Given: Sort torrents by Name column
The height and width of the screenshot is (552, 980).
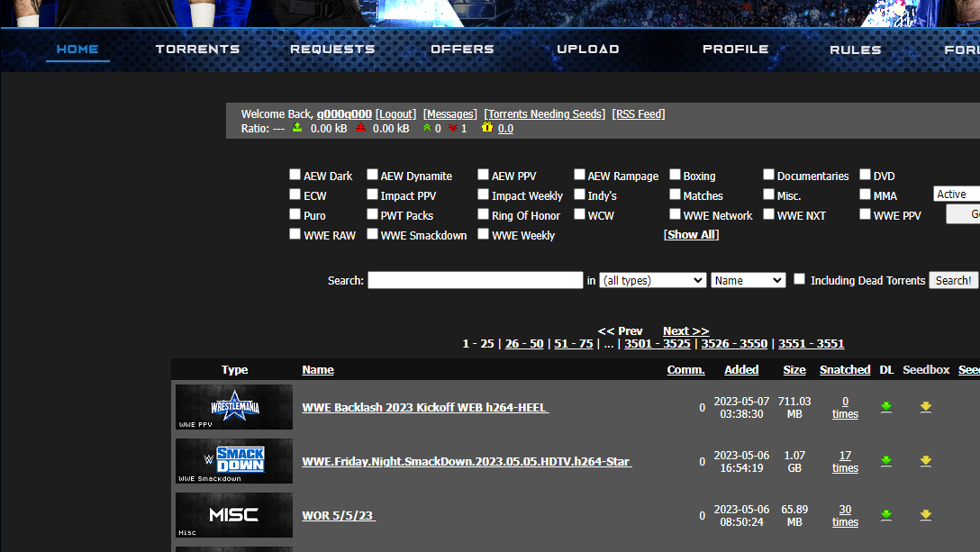Looking at the screenshot, I should click(x=318, y=369).
